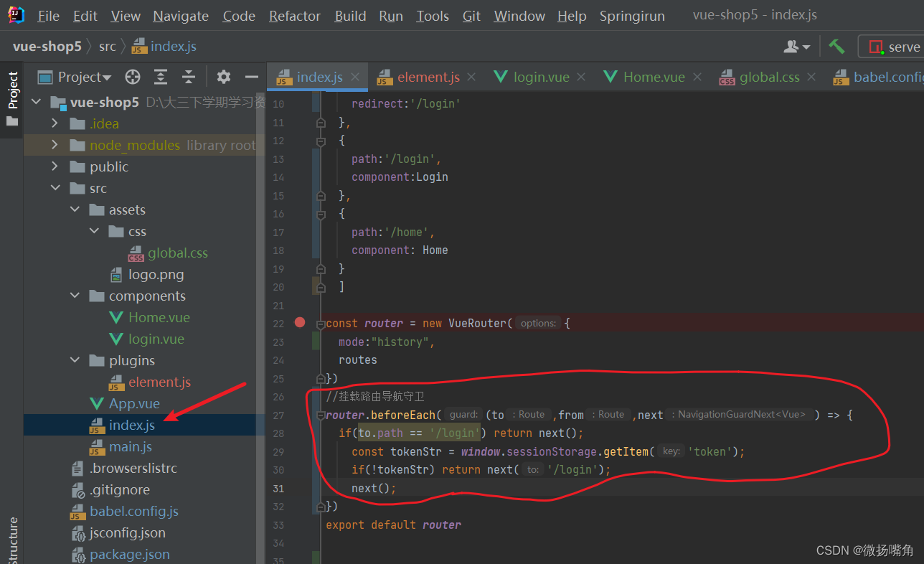Collapse the plugins folder
This screenshot has height=564, width=924.
click(75, 360)
